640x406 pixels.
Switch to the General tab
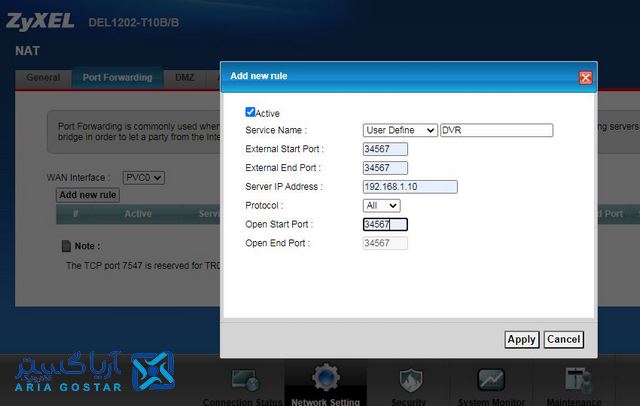click(x=43, y=78)
